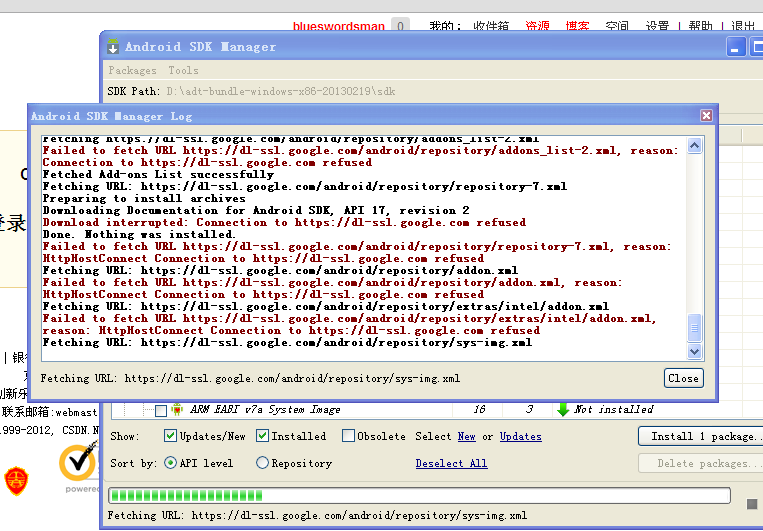The width and height of the screenshot is (763, 531).
Task: Click the 退出 link in browser header
Action: click(743, 26)
